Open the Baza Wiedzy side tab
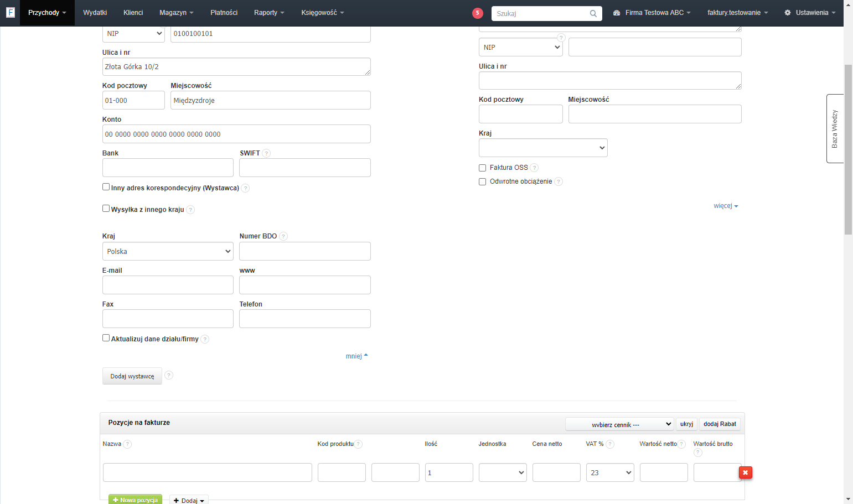The width and height of the screenshot is (853, 504). 835,128
